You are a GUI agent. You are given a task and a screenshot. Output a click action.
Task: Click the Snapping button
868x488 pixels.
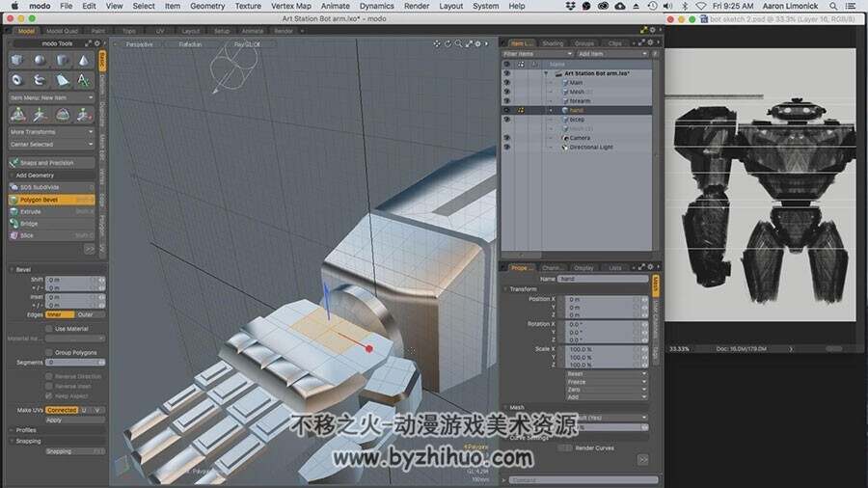[x=74, y=451]
